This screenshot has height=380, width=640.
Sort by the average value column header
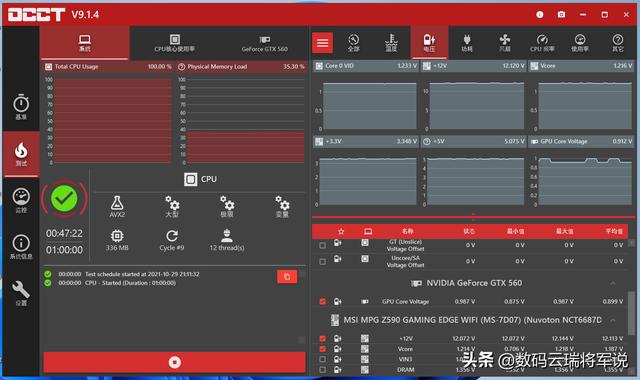(614, 231)
